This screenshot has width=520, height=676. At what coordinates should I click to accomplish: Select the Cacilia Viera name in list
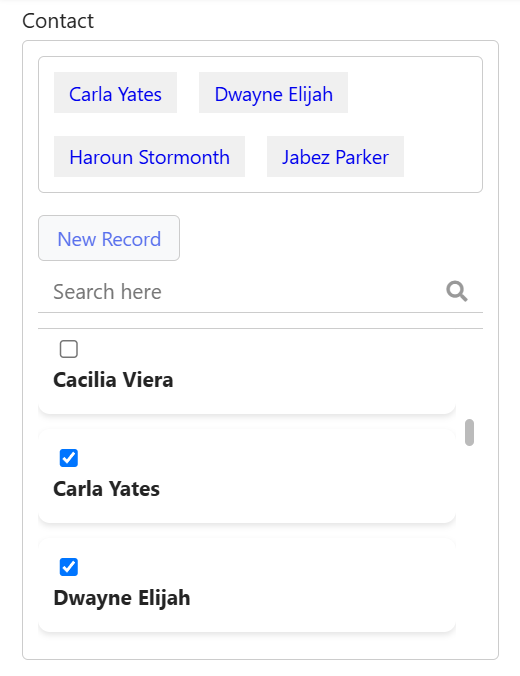[113, 380]
